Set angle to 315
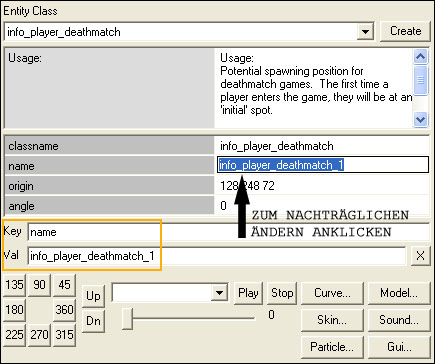The width and height of the screenshot is (435, 364). (x=64, y=335)
